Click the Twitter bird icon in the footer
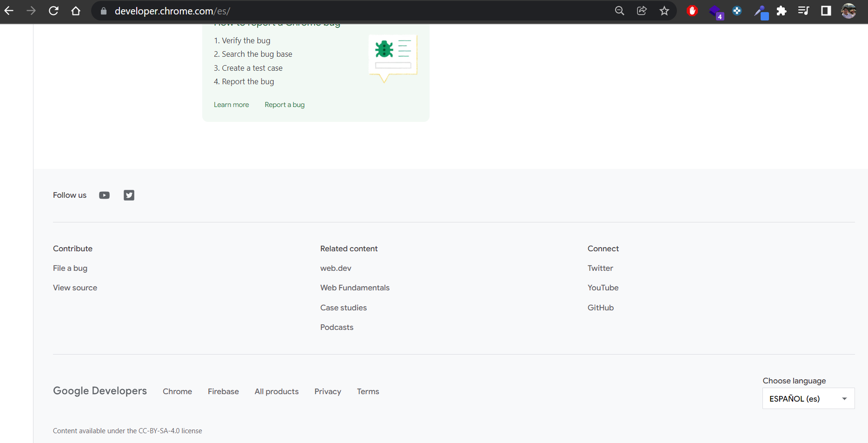Image resolution: width=868 pixels, height=443 pixels. [129, 195]
